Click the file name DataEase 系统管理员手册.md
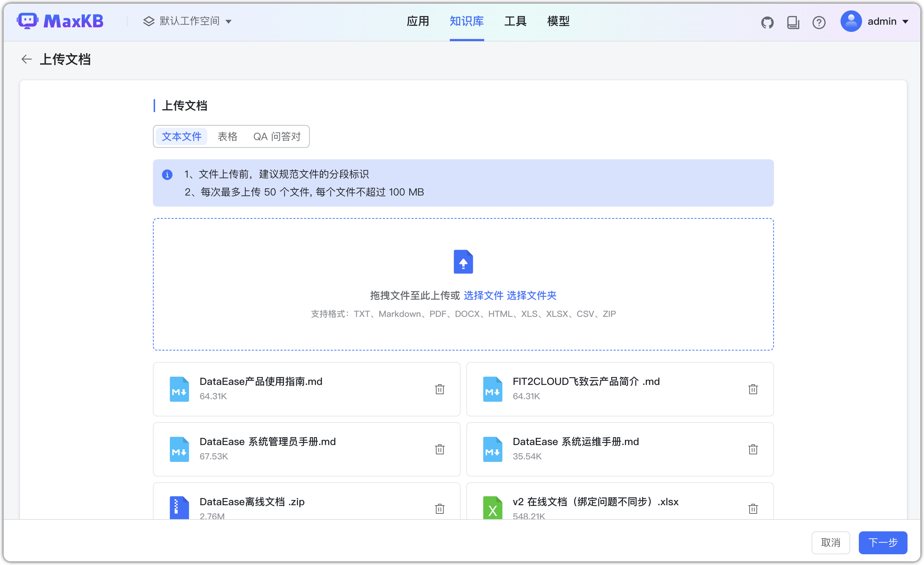Viewport: 924px width, 565px height. pyautogui.click(x=268, y=441)
